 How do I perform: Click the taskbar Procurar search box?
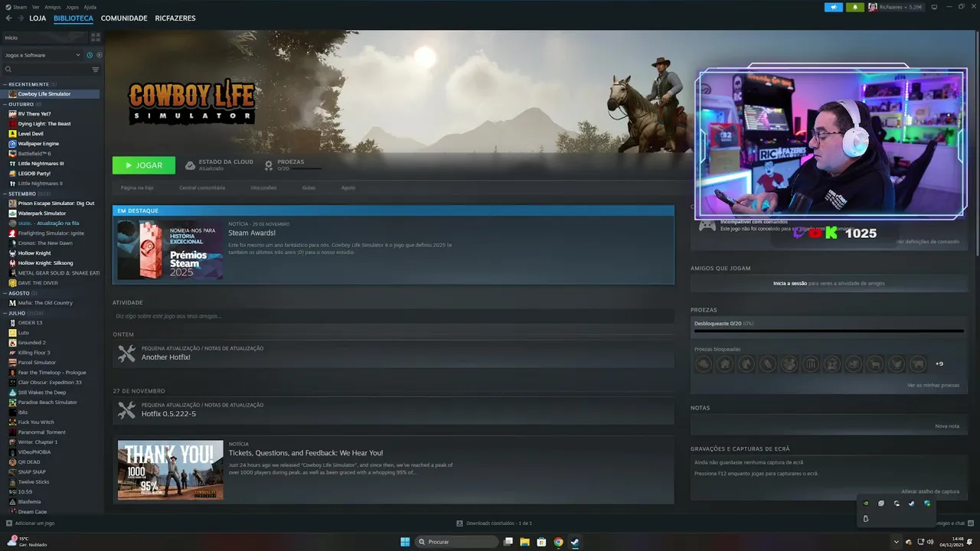pyautogui.click(x=457, y=542)
